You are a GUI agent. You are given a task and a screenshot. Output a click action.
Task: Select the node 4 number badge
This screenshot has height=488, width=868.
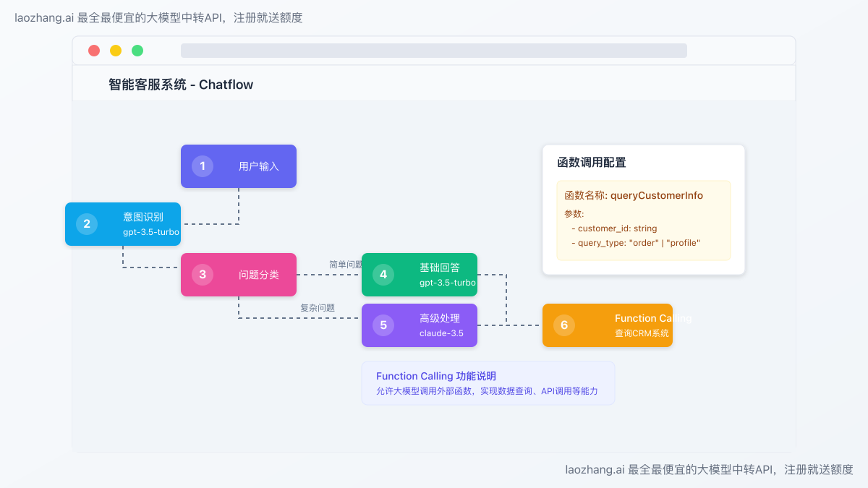(x=383, y=275)
